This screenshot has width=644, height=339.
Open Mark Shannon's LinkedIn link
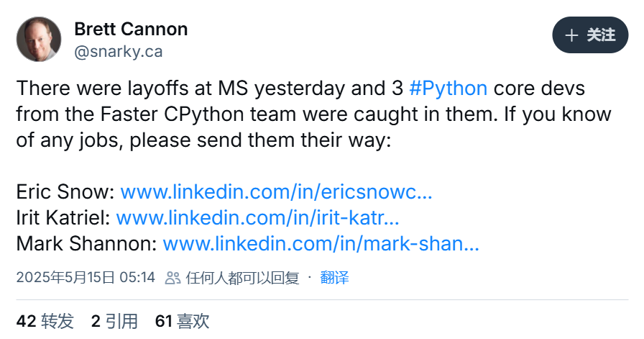tap(321, 244)
